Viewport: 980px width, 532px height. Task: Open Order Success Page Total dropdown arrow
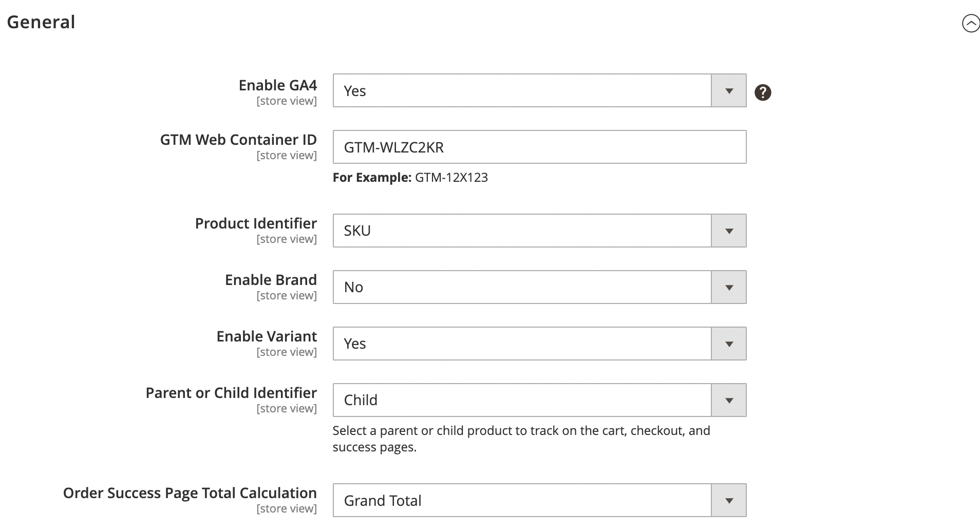[x=729, y=500]
